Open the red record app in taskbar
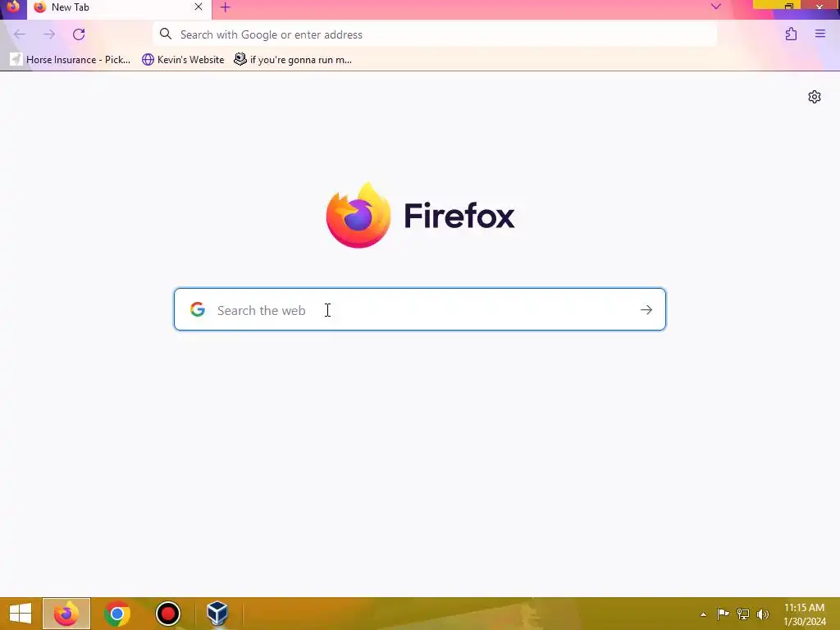Image resolution: width=840 pixels, height=630 pixels. [x=167, y=614]
